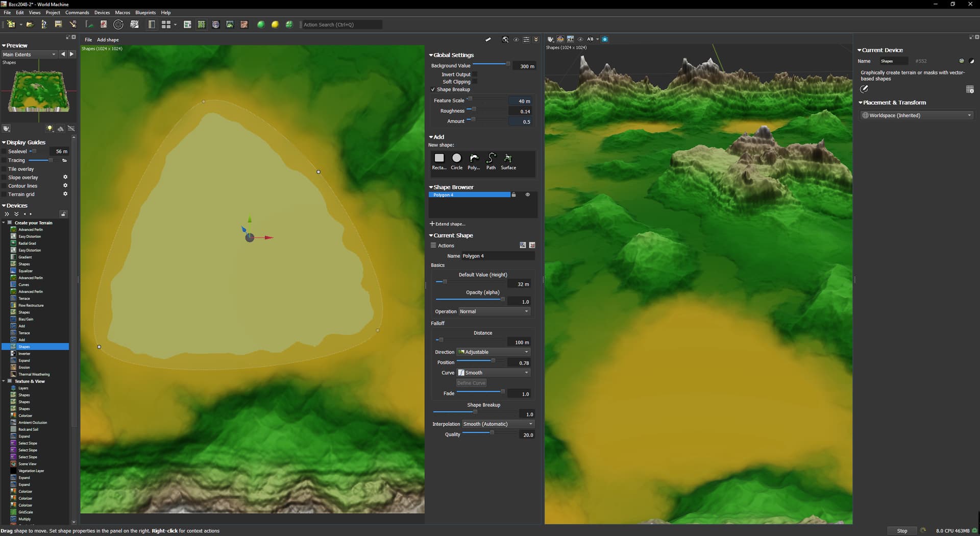
Task: Click the Stop button in status bar
Action: point(902,531)
